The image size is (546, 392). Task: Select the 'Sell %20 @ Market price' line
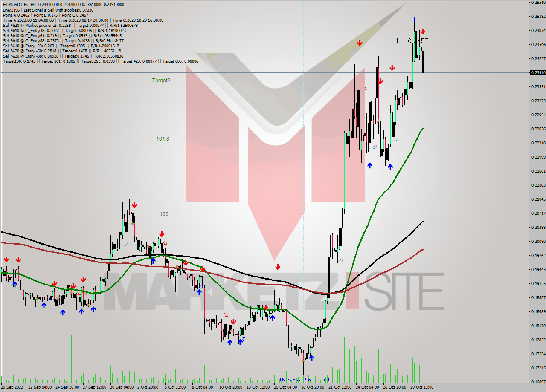click(x=70, y=25)
